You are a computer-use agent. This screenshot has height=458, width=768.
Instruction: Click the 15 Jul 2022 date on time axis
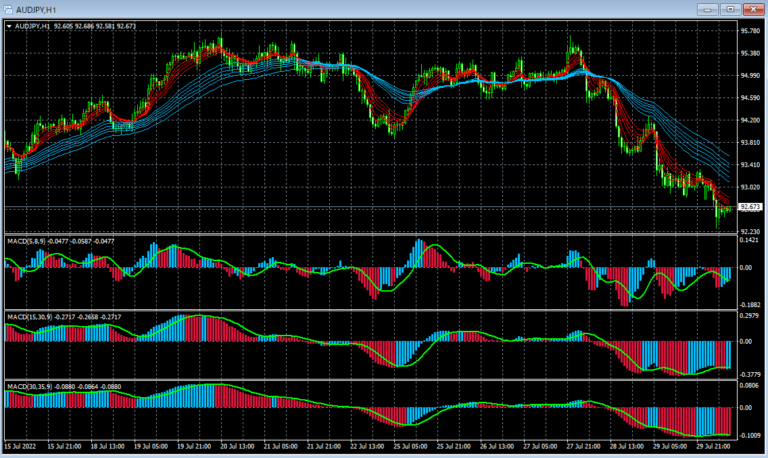click(22, 444)
